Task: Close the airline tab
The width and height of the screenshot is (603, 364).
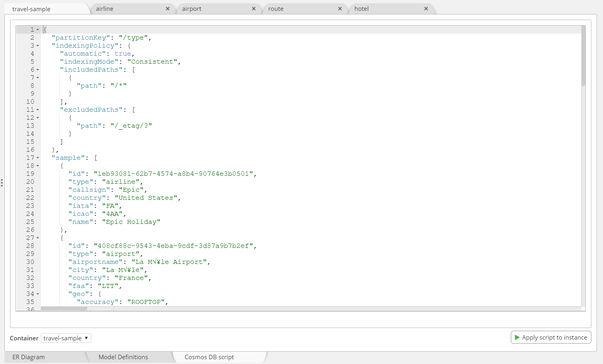Action: click(x=167, y=9)
